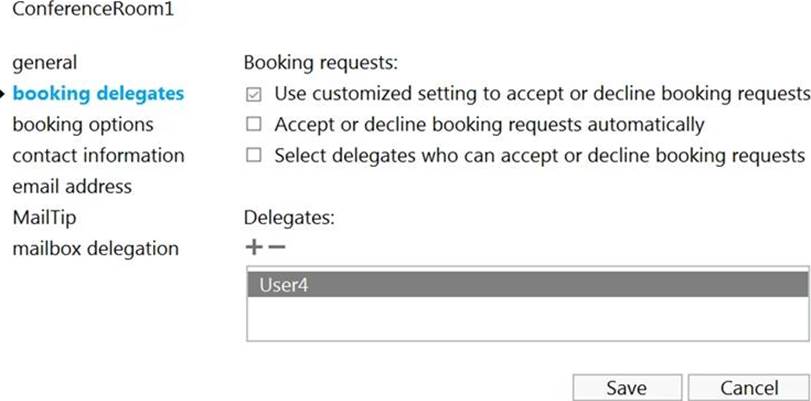Enable Accept or decline booking requests automatically
Image resolution: width=811 pixels, height=401 pixels.
pos(254,125)
